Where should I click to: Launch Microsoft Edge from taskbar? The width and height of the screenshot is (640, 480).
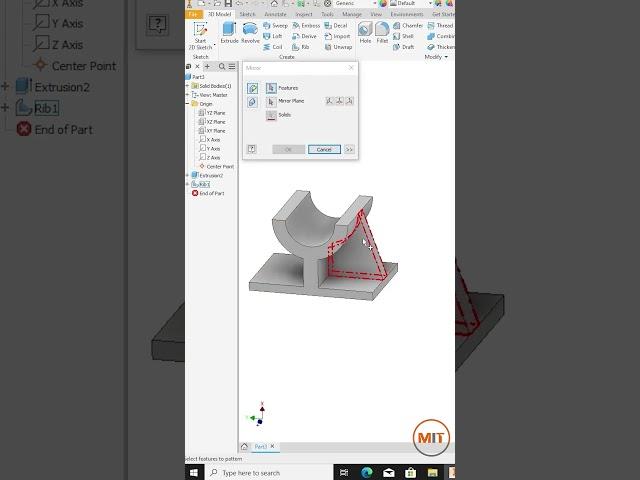coord(367,473)
